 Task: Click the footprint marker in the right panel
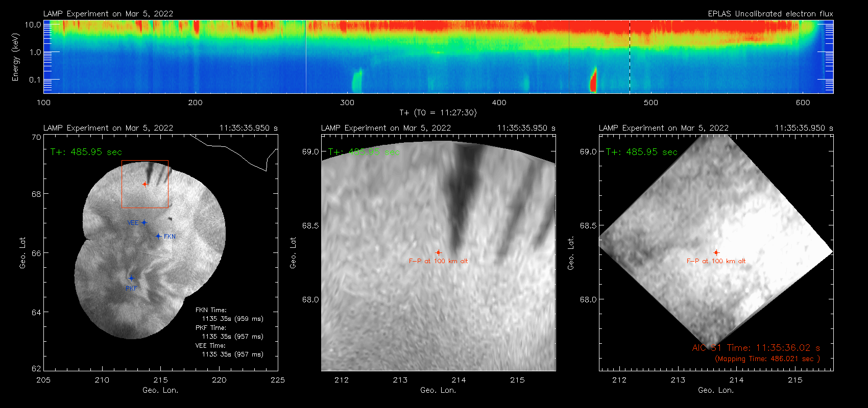pyautogui.click(x=716, y=252)
